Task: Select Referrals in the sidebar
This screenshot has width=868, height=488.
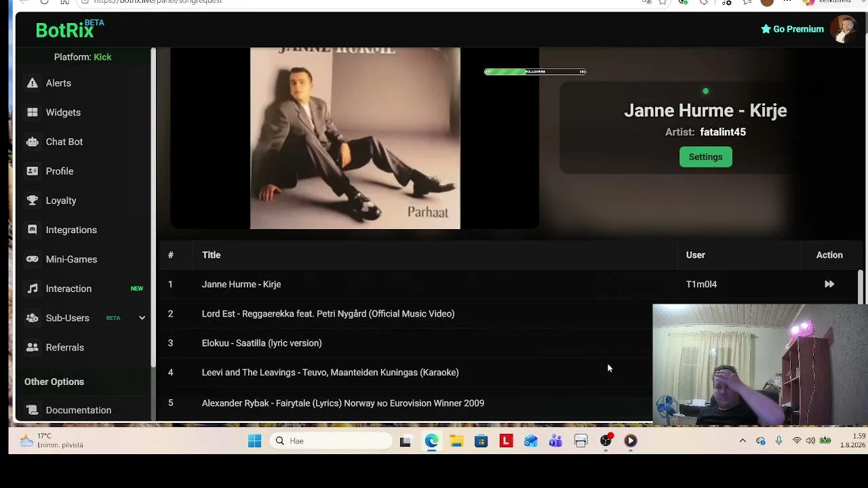Action: [65, 348]
